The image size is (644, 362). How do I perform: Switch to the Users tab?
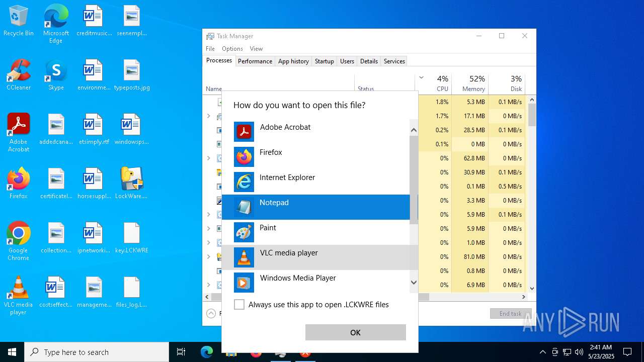[x=347, y=61]
